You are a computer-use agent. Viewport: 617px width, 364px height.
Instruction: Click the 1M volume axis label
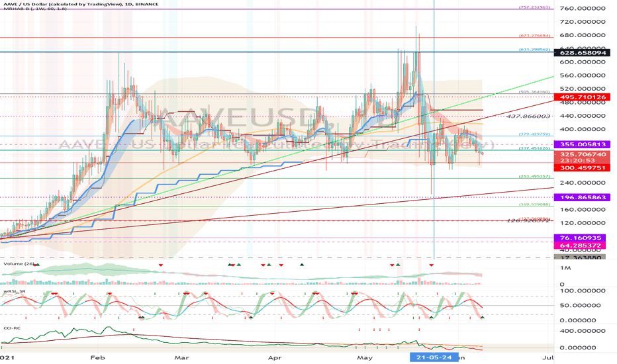tap(565, 268)
